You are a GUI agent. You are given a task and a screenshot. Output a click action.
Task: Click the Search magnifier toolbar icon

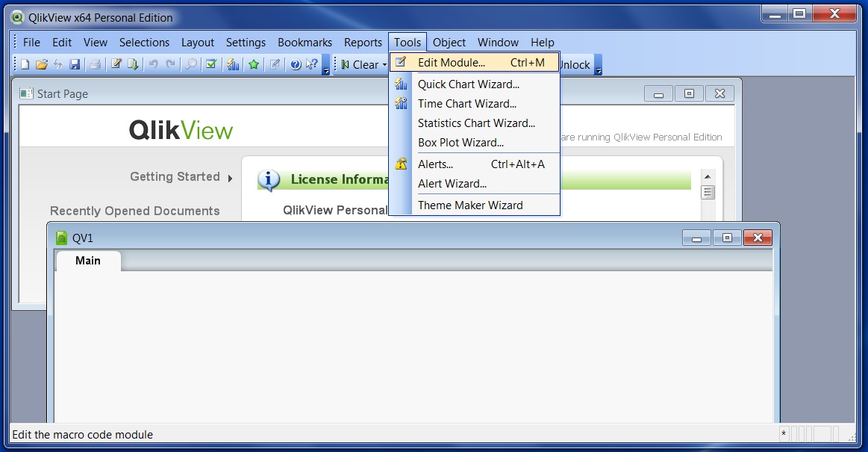tap(191, 64)
